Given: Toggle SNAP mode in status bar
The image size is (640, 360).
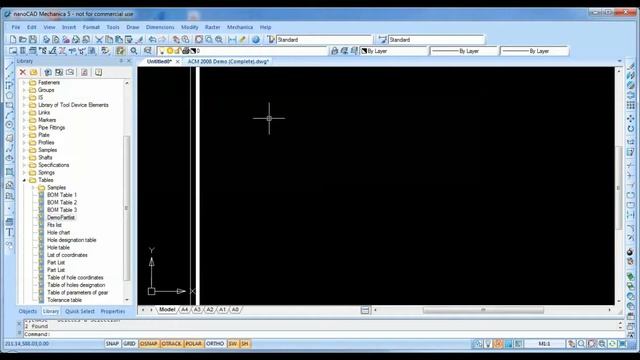Looking at the screenshot, I should (x=112, y=344).
